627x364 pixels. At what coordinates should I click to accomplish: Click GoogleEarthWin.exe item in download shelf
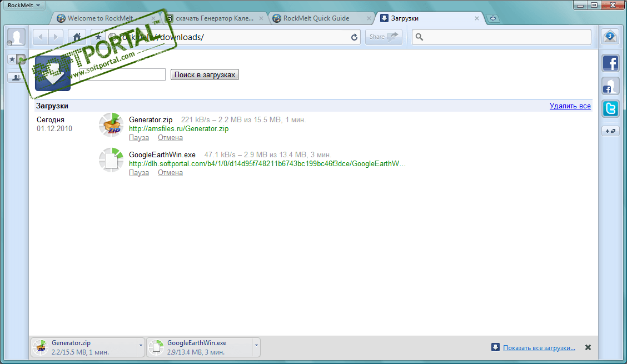point(200,347)
